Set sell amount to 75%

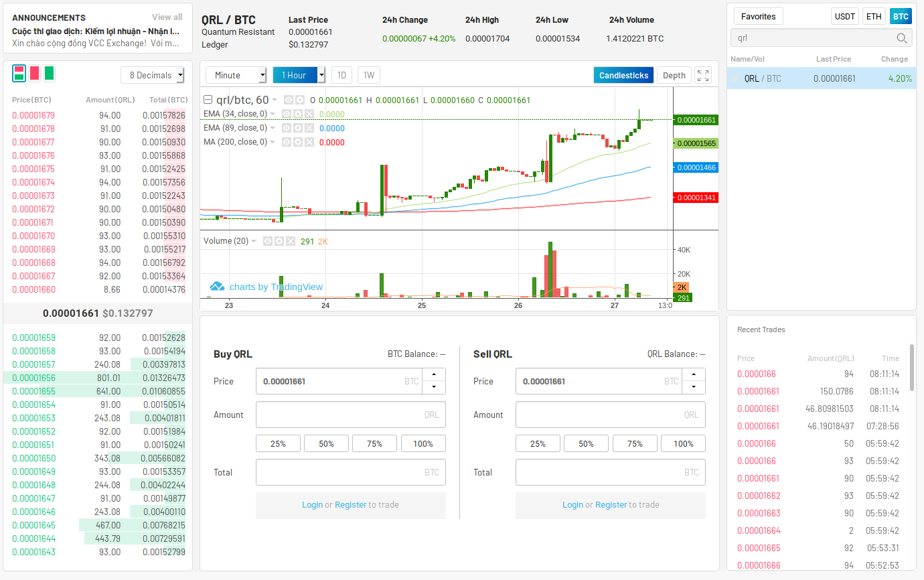(x=635, y=443)
